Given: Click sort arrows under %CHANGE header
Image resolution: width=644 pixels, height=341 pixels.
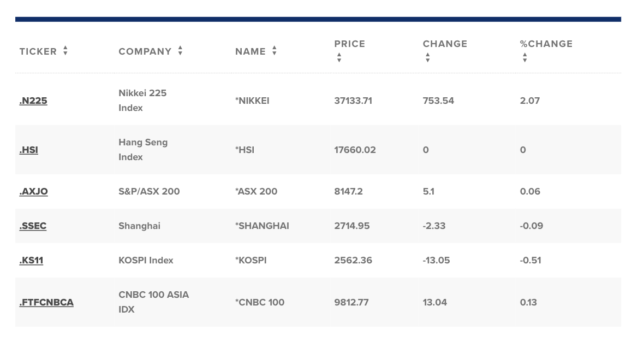Looking at the screenshot, I should [x=525, y=57].
